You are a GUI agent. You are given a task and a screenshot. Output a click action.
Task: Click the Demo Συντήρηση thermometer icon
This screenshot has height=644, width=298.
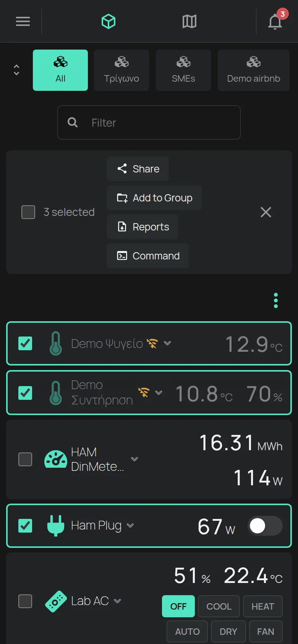[x=56, y=393]
